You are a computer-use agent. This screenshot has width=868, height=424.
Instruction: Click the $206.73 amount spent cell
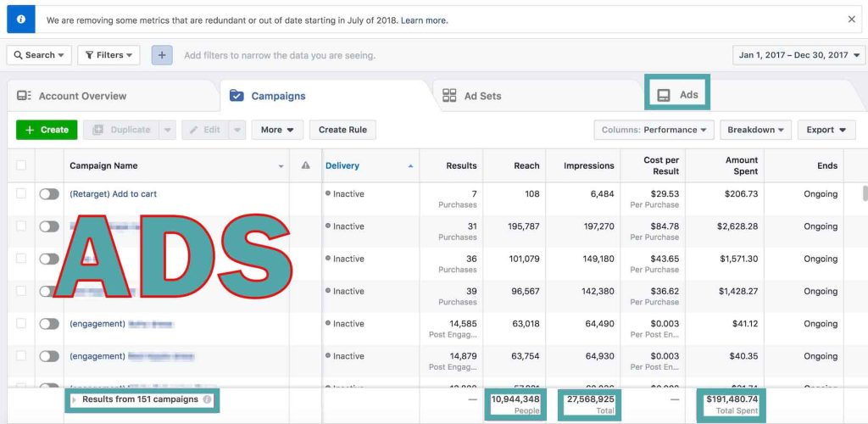click(x=741, y=193)
